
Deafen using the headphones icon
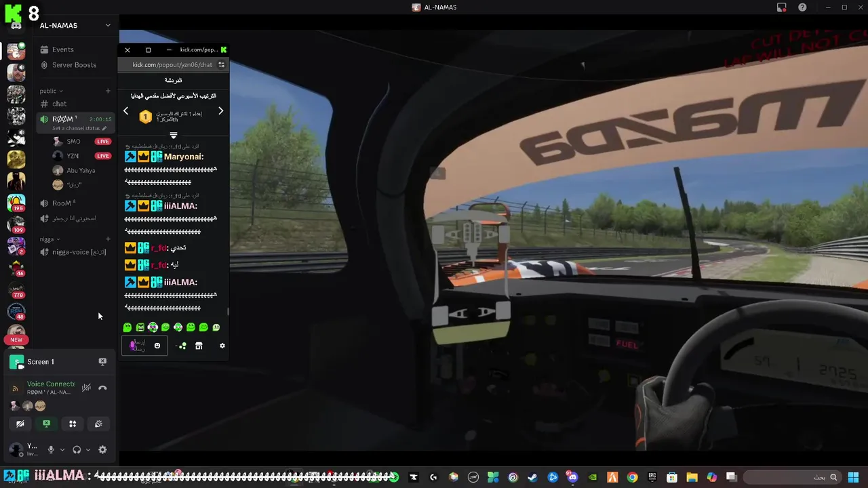point(77,449)
